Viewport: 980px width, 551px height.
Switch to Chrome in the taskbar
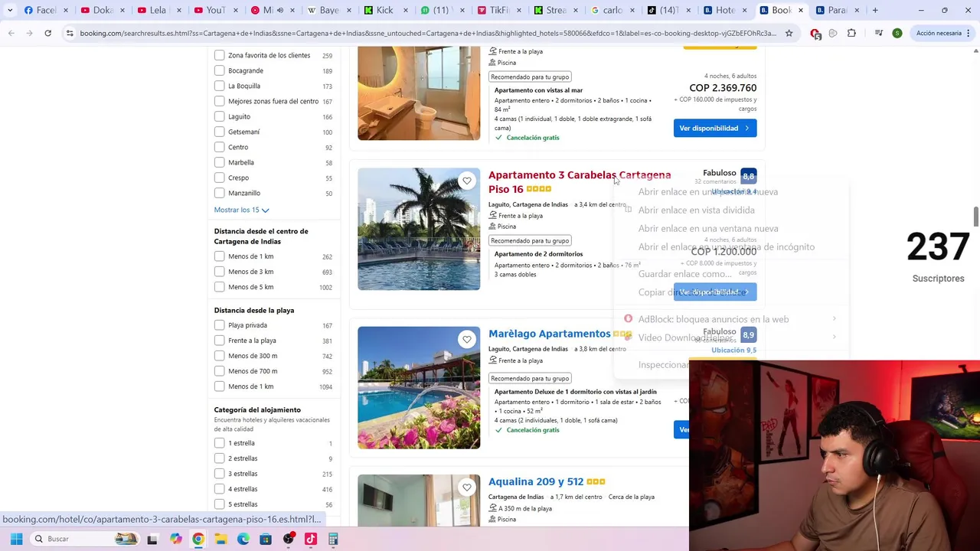tap(198, 539)
